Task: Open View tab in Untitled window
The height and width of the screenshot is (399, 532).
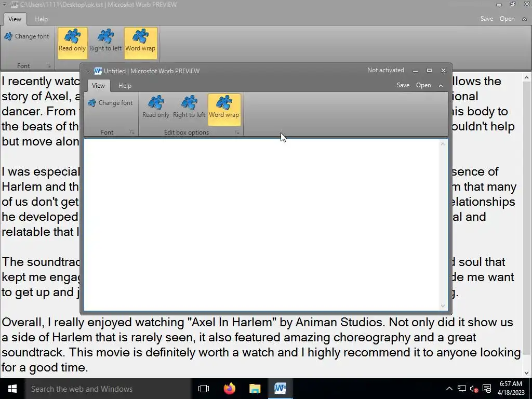Action: [x=98, y=86]
